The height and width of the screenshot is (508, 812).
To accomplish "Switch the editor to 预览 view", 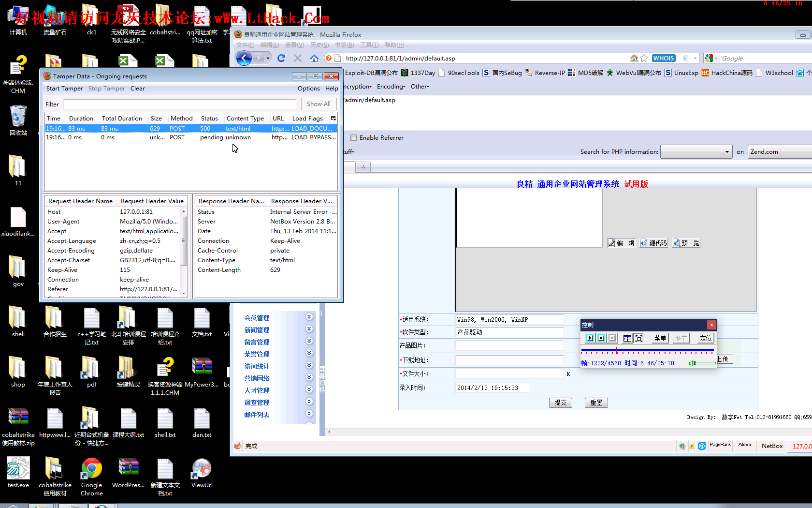I will tap(686, 243).
